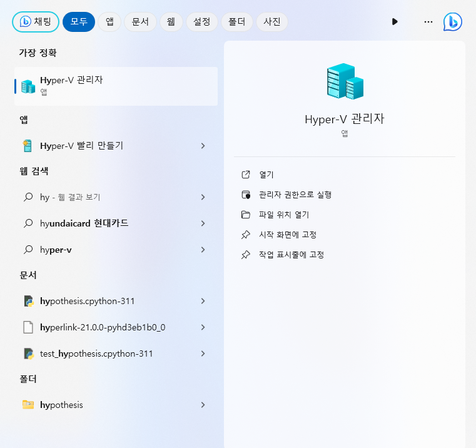Image resolution: width=476 pixels, height=448 pixels.
Task: Click the Hyper-V 관리자 icon in best match
Action: pos(28,86)
